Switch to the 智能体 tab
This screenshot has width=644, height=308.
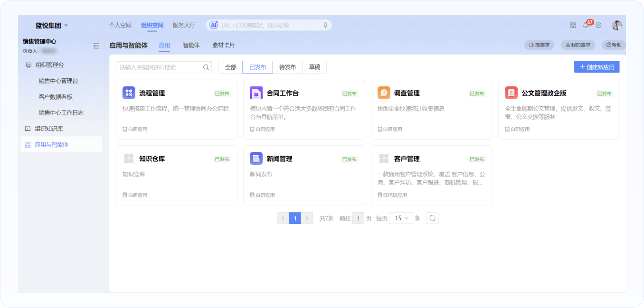(191, 46)
